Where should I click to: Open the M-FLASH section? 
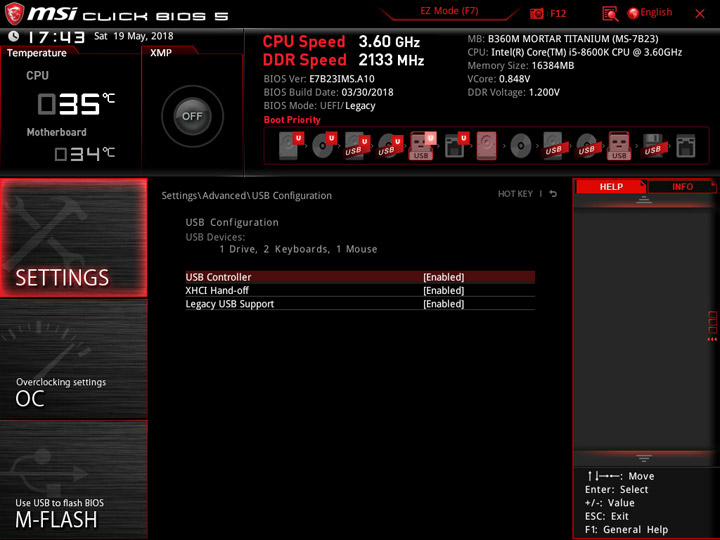74,479
